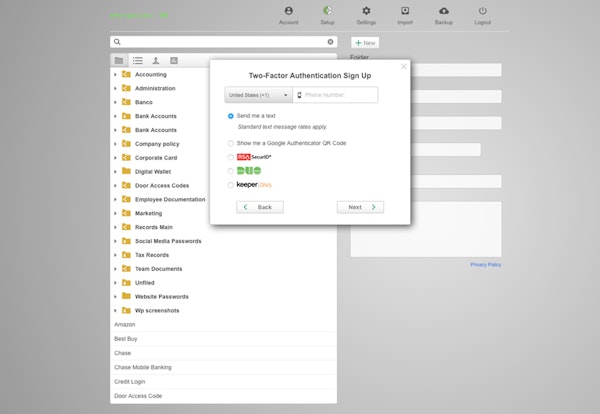Viewport: 600px width, 414px height.
Task: Click the Unfiled folder icon
Action: click(126, 282)
